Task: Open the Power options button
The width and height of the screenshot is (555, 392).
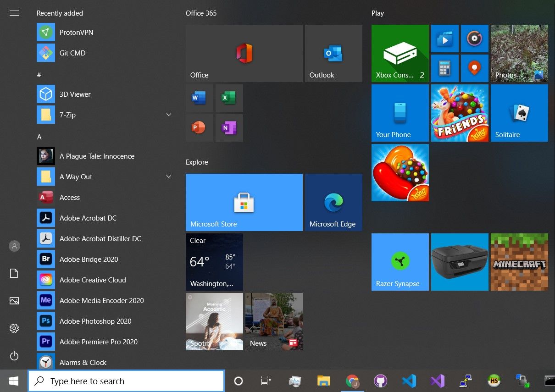Action: click(14, 356)
